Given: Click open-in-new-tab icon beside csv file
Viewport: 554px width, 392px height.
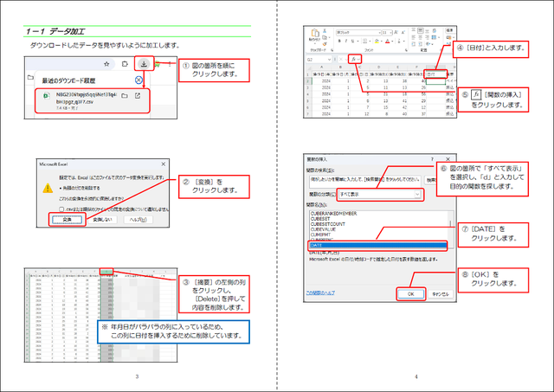Looking at the screenshot, I should click(x=138, y=96).
